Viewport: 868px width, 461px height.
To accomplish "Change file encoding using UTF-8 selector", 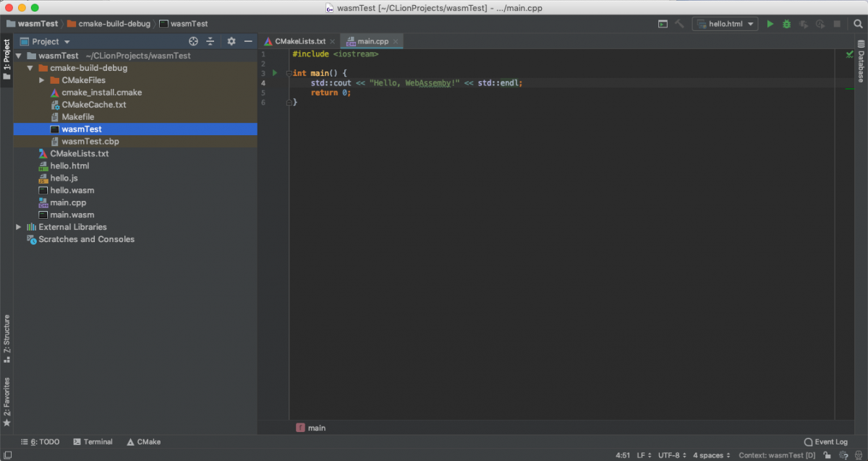I will pyautogui.click(x=671, y=455).
